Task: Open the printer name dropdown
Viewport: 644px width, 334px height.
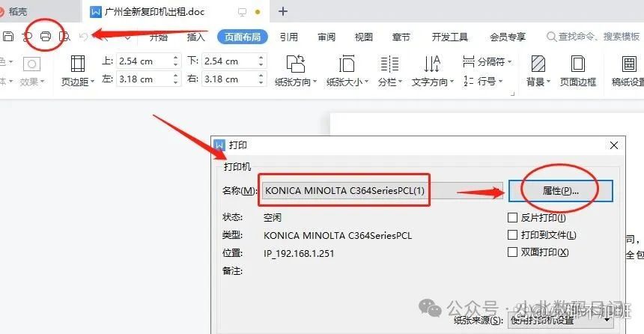Action: click(383, 191)
